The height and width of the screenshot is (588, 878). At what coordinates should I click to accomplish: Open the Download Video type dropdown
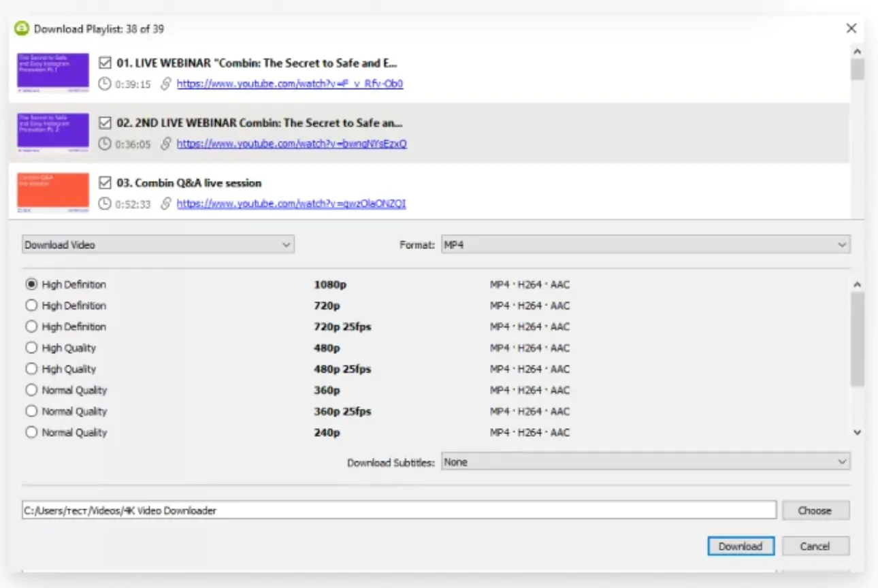point(158,244)
